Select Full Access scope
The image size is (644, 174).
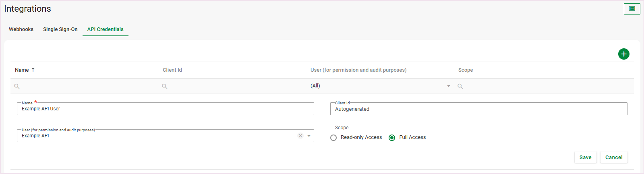(392, 138)
